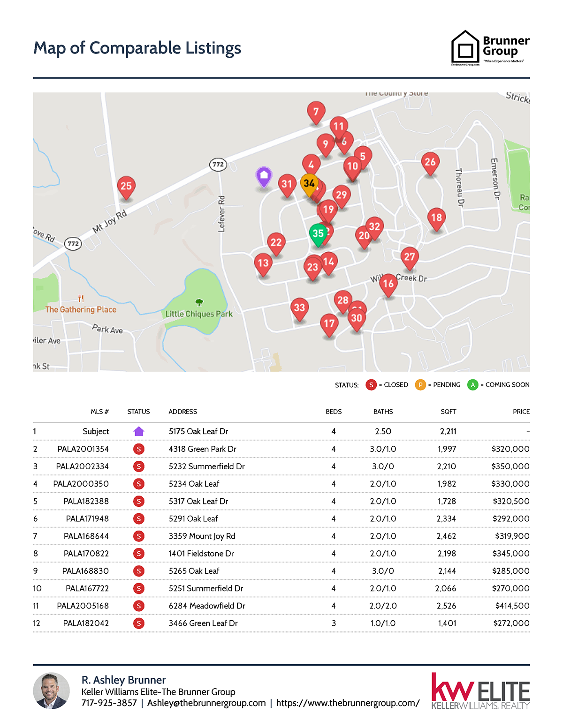This screenshot has width=563, height=728.
Task: Select map pin number 23
Action: (x=312, y=269)
